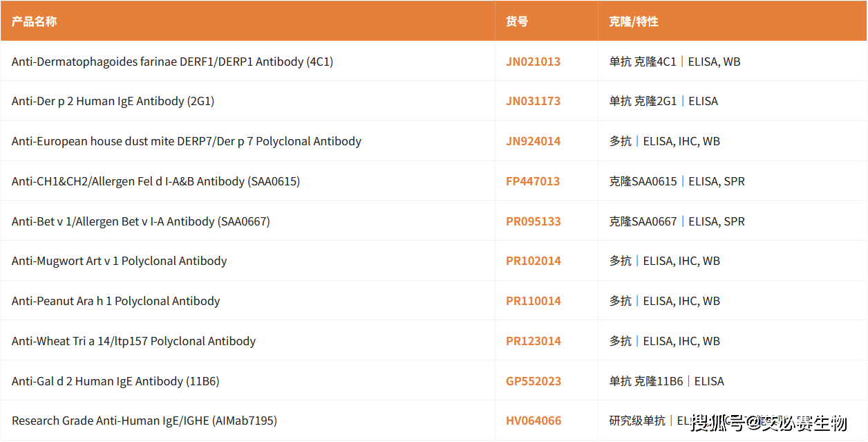Screen dimensions: 868x442
Task: Click Research Grade Anti-Human IgE/IGHE product name
Action: pyautogui.click(x=144, y=421)
